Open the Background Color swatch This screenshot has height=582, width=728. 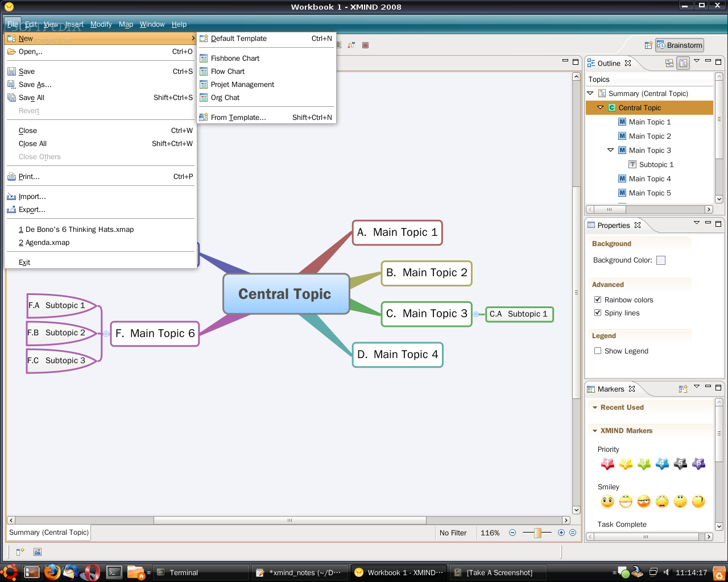[661, 260]
